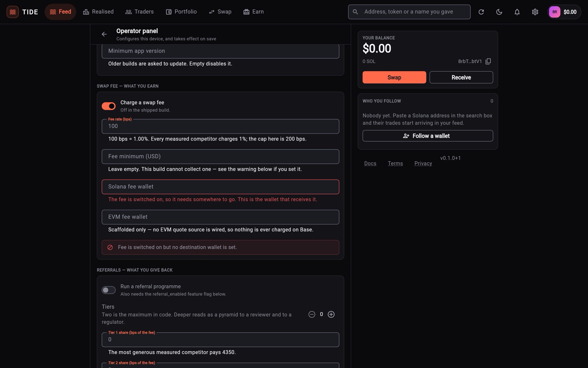Click the Solana fee wallet field
Image resolution: width=588 pixels, height=368 pixels.
click(220, 187)
